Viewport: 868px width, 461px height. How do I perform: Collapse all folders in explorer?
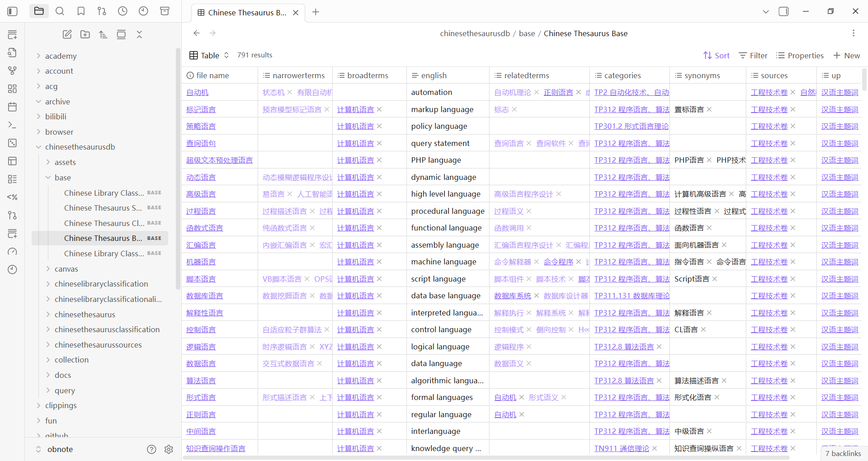coord(139,34)
